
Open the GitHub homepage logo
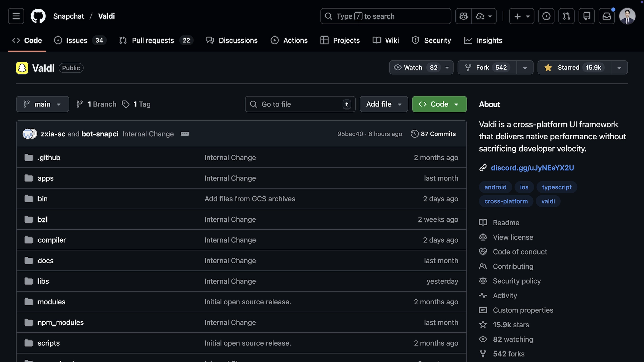click(x=38, y=16)
